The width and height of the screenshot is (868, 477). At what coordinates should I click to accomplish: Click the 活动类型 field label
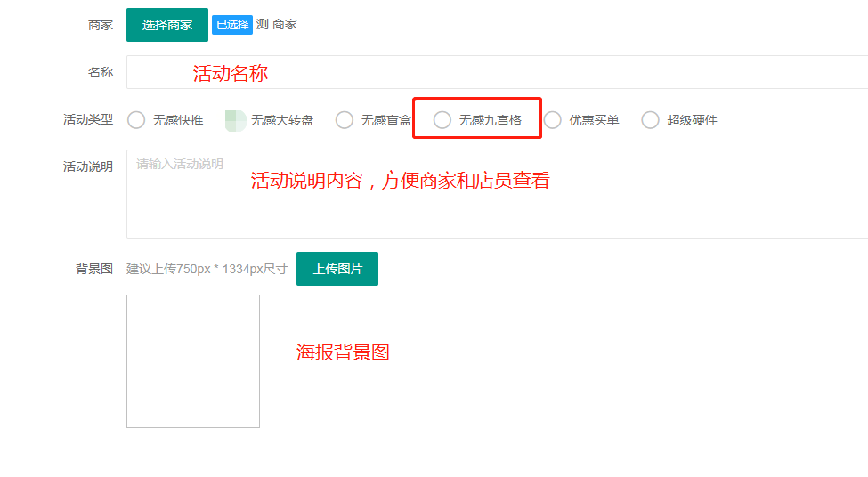pos(88,119)
